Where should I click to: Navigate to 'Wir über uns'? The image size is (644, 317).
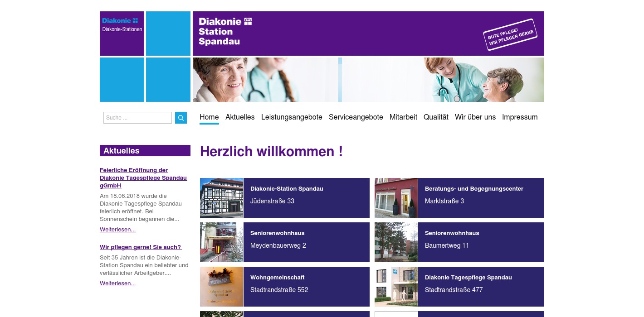475,117
